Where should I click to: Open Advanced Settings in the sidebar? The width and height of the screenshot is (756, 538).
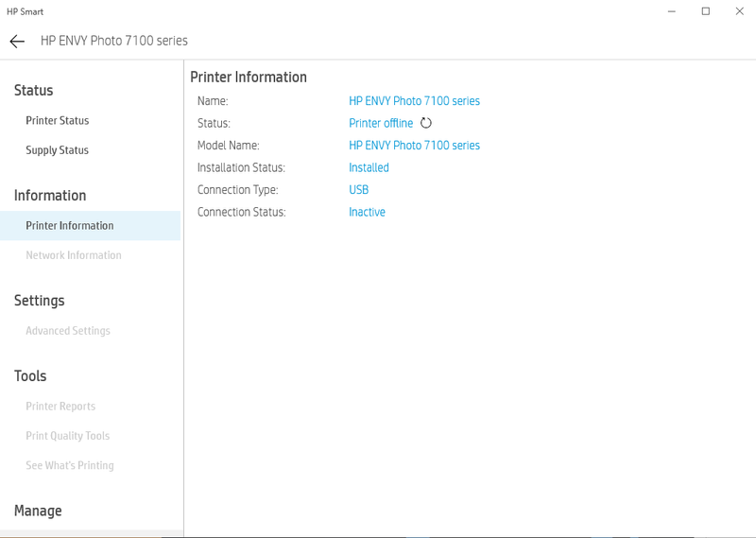(x=68, y=331)
